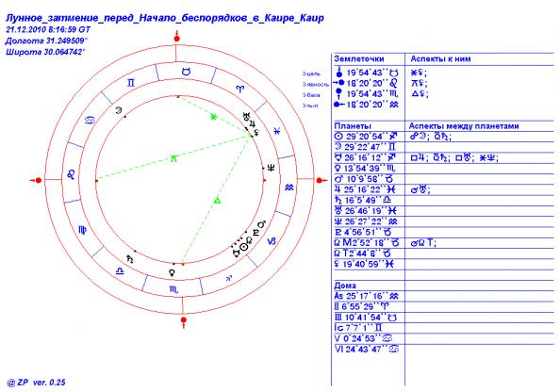
Task: Click the house V row 0°24'53''
Action: coord(364,338)
